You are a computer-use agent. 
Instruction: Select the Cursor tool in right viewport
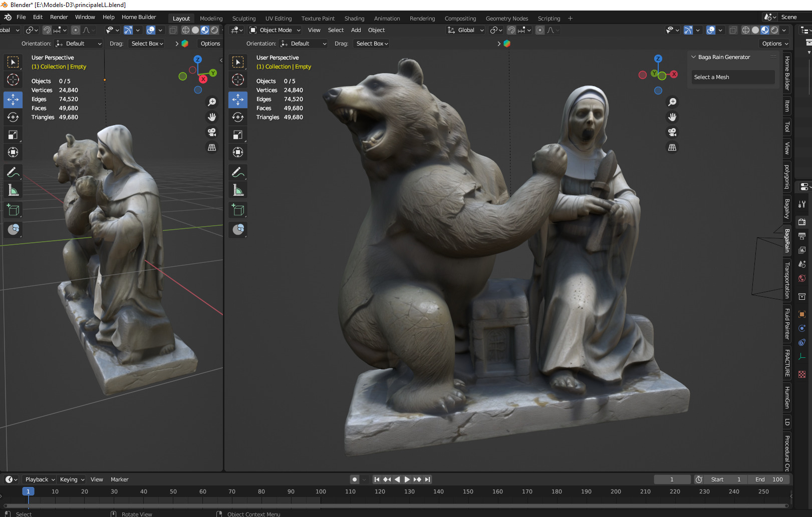point(238,80)
